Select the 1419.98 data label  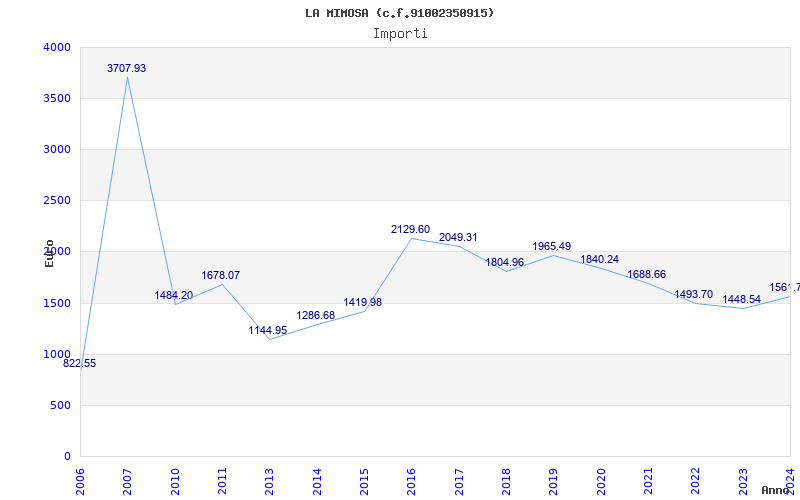363,302
